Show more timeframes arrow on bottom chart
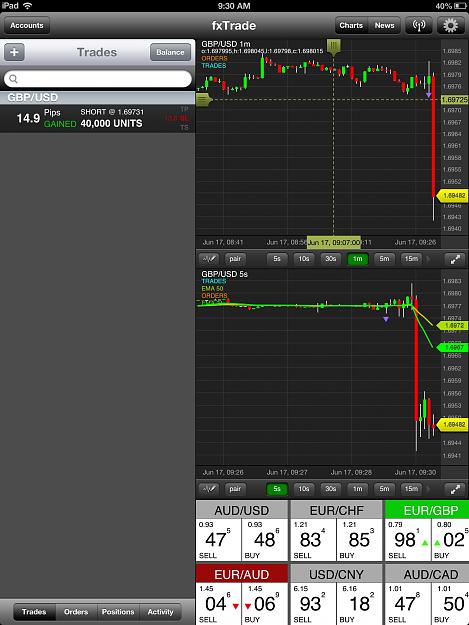469x625 pixels. [429, 489]
